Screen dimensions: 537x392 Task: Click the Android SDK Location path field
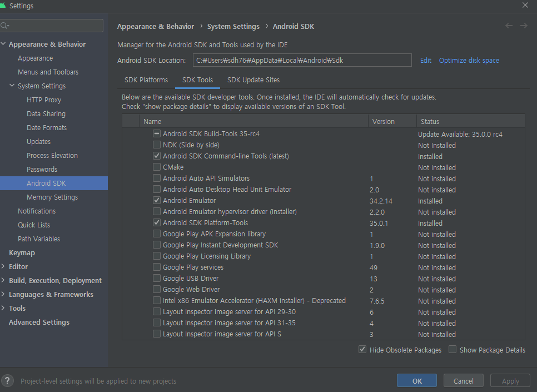coord(302,60)
